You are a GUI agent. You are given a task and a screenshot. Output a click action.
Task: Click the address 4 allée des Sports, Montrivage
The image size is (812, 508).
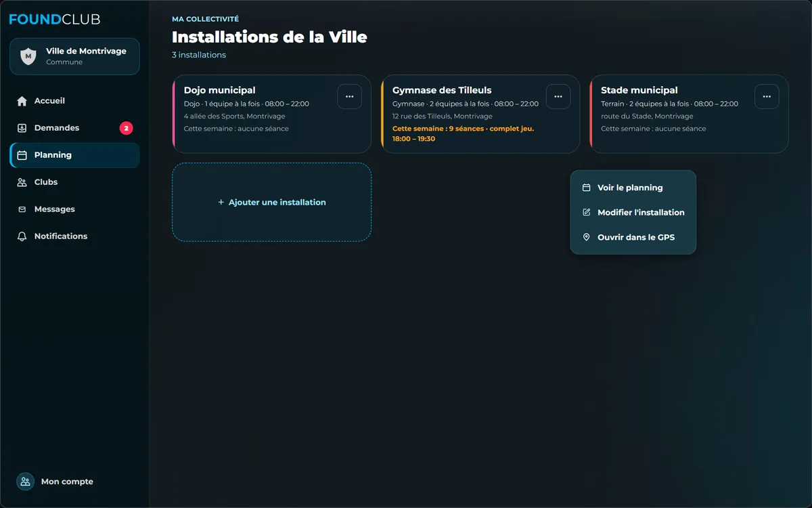(235, 117)
